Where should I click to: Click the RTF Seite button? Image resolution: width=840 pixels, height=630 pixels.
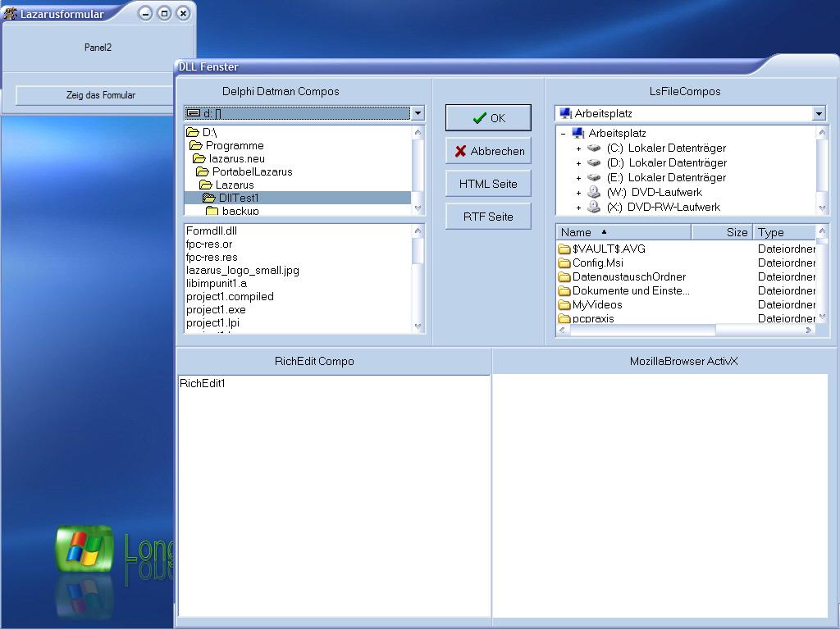[x=488, y=217]
